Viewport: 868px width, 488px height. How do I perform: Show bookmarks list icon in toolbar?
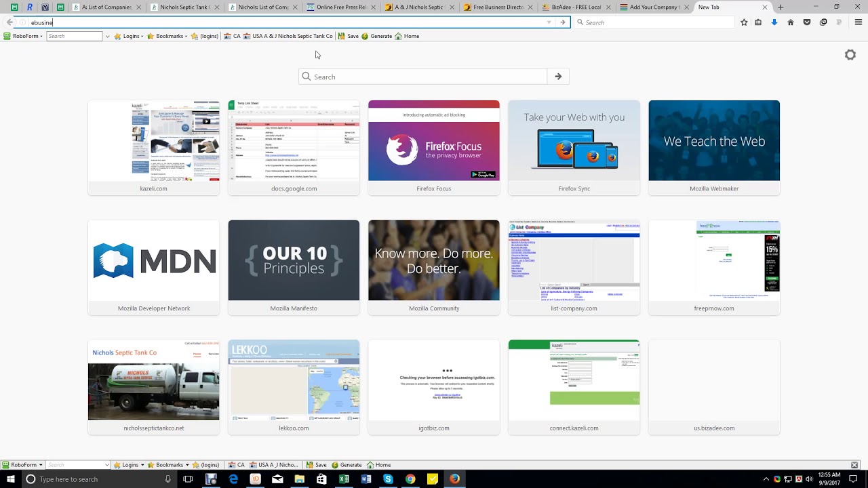[x=758, y=22]
